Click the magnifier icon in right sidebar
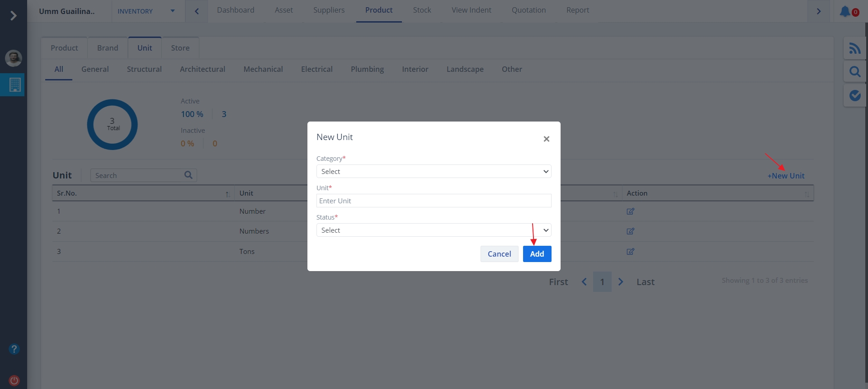The image size is (868, 389). click(x=854, y=72)
